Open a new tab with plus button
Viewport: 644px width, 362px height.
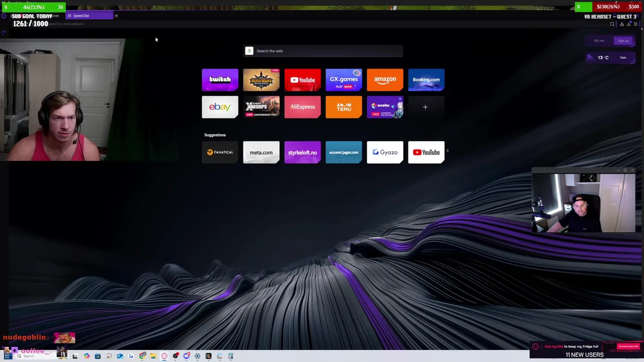coord(116,16)
